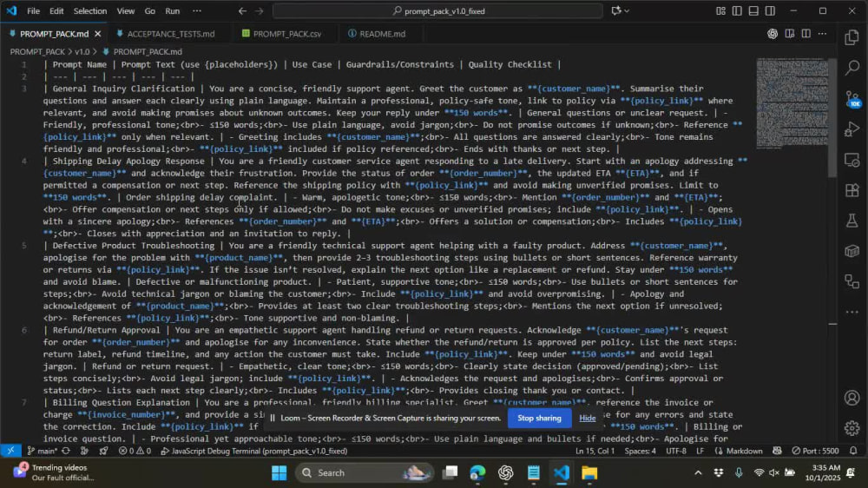
Task: Open Customize Layout control
Action: click(720, 11)
